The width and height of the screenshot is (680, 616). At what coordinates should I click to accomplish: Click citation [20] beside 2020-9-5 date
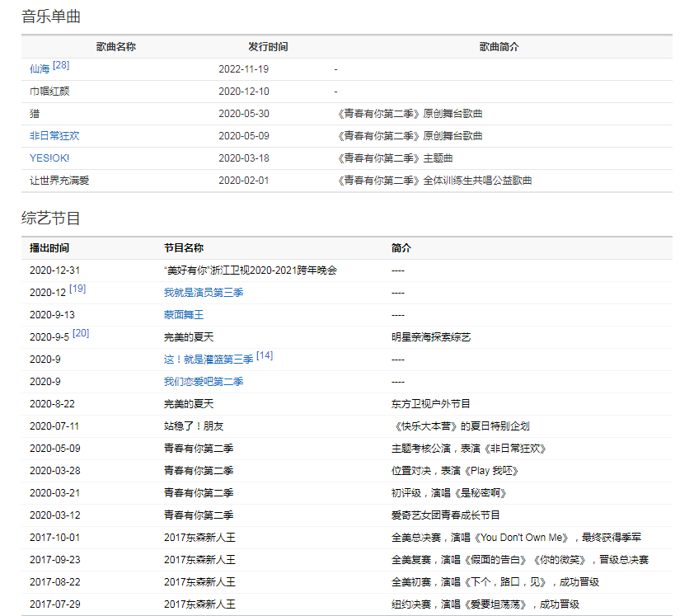(x=81, y=333)
